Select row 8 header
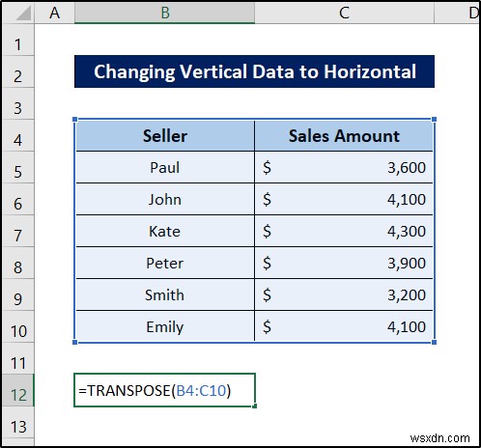 pyautogui.click(x=18, y=263)
